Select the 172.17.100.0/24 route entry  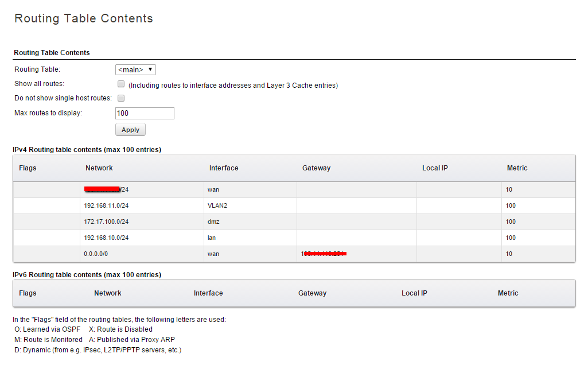[106, 222]
